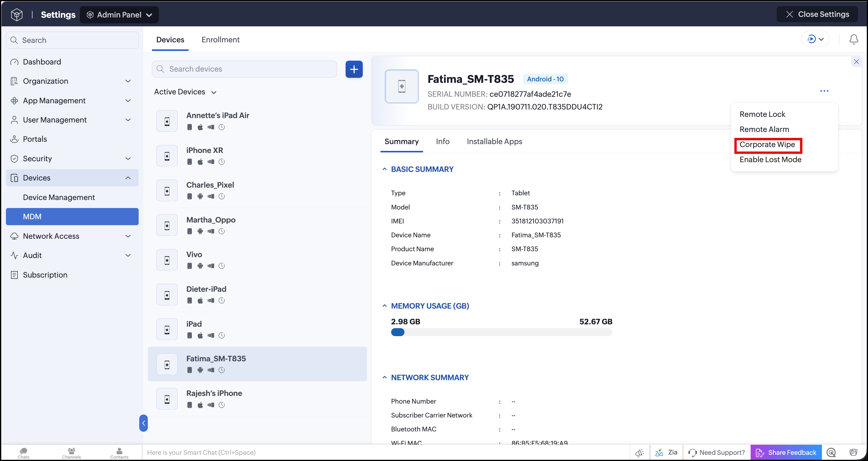
Task: Click the Apple icon under iPad
Action: [200, 335]
